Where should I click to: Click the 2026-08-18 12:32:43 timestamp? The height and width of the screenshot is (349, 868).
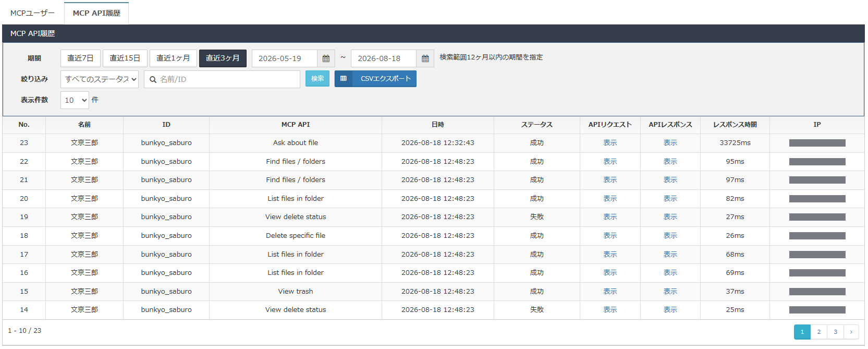(x=438, y=143)
